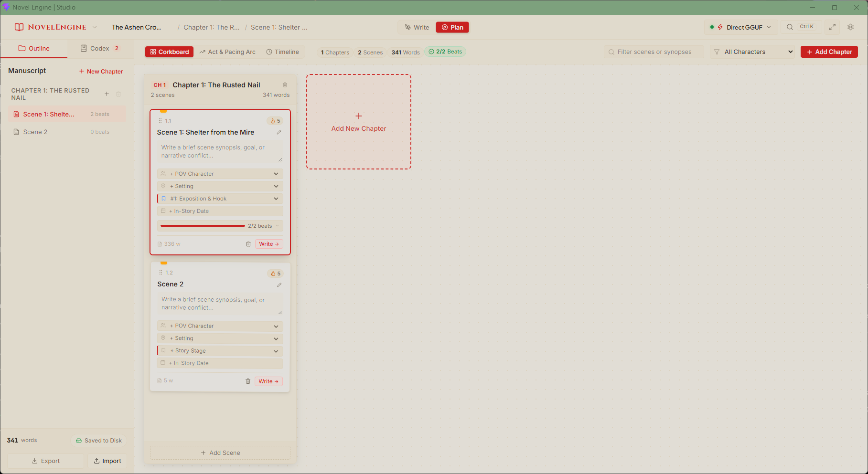
Task: Click the Saved to Disk status indicator
Action: coord(98,441)
